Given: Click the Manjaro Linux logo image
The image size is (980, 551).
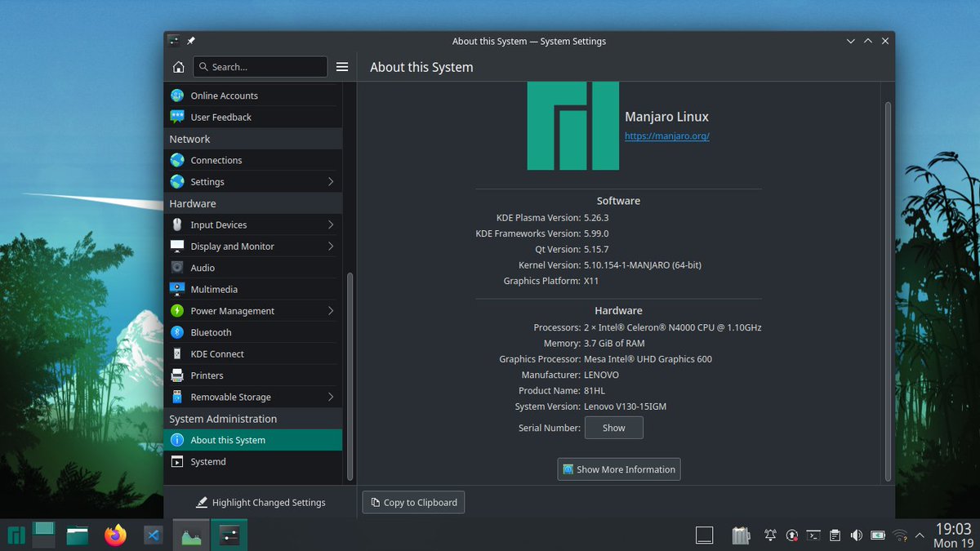Looking at the screenshot, I should pos(572,126).
